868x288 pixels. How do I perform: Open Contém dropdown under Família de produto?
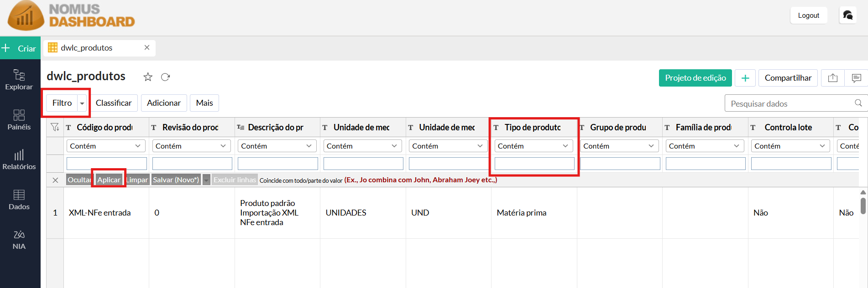pyautogui.click(x=705, y=146)
